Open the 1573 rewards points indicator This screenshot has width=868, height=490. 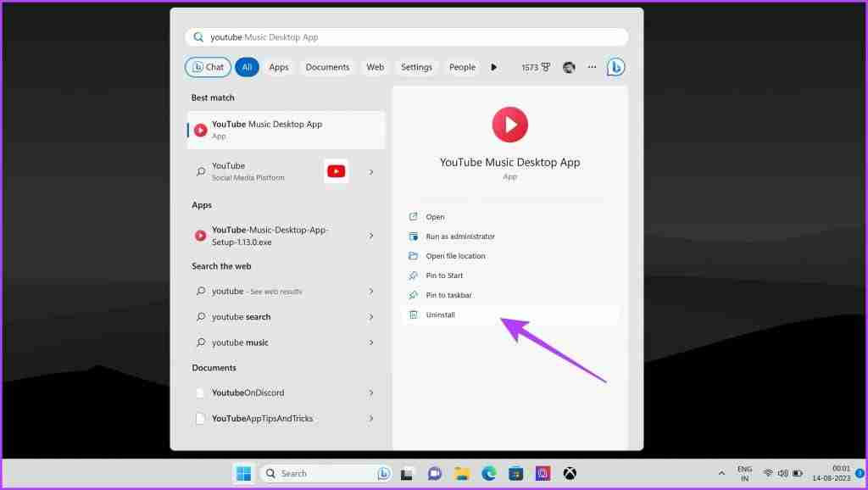coord(536,67)
